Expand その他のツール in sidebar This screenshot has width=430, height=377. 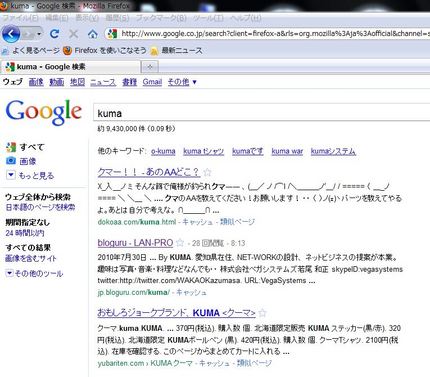pos(35,274)
